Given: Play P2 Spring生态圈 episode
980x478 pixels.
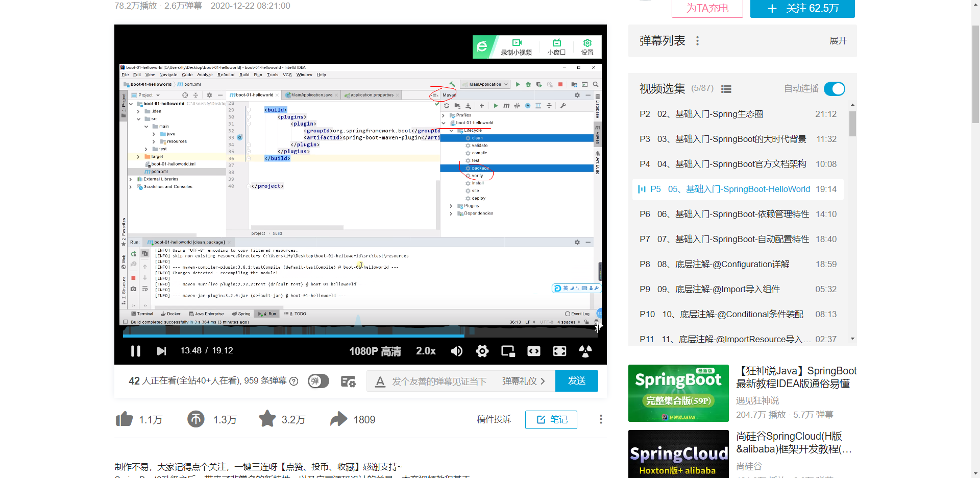Looking at the screenshot, I should (738, 114).
